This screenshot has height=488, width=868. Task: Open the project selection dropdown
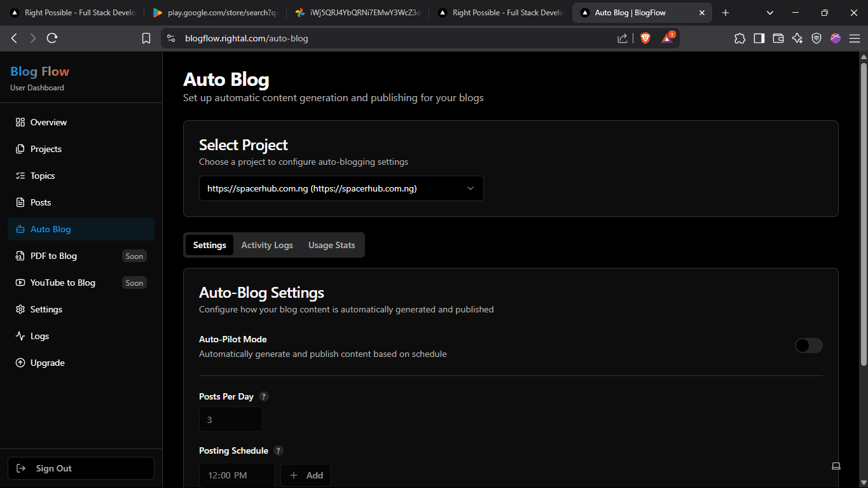pyautogui.click(x=341, y=188)
